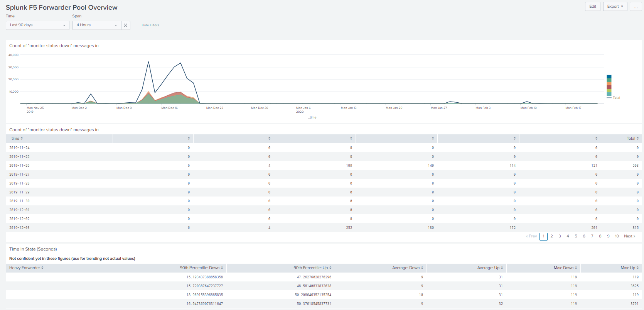The image size is (644, 310).
Task: Click the Splunk F5 Forwarder Pool Overview title
Action: coord(62,7)
